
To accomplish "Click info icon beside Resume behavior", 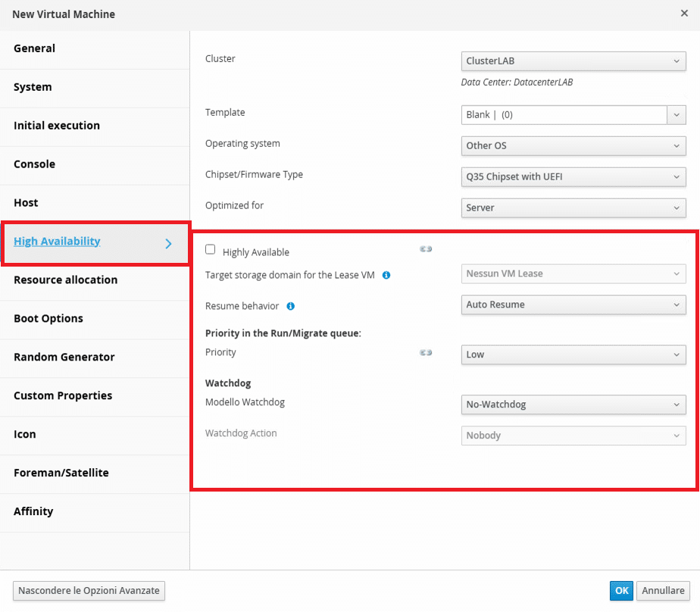I will tap(291, 306).
